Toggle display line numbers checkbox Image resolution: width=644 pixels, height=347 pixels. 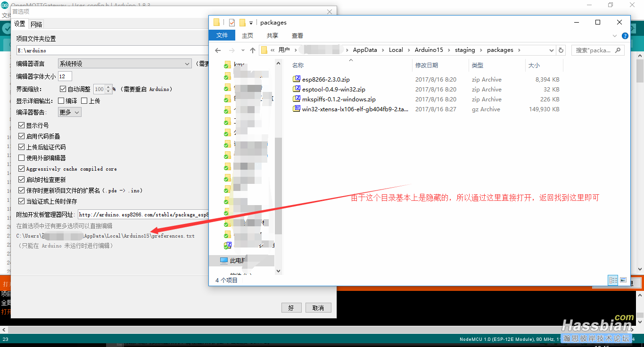click(x=21, y=125)
